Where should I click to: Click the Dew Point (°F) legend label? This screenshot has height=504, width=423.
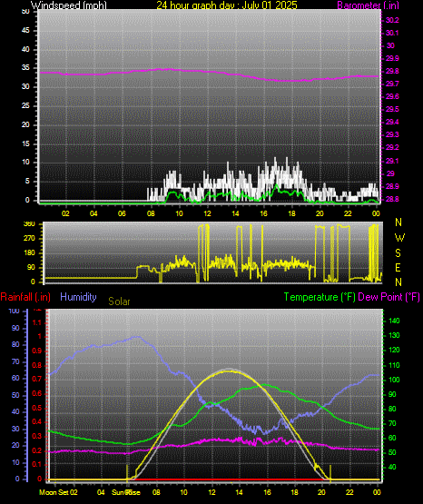[389, 297]
